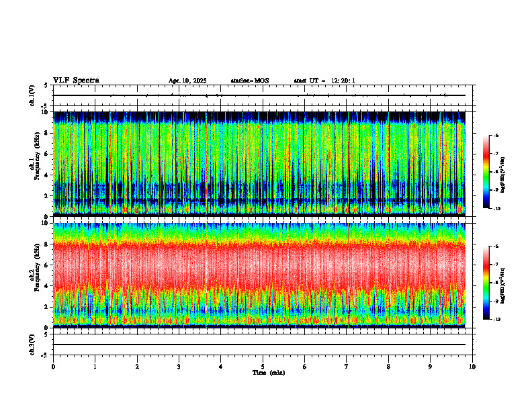Click inside the ch.2 spectrogram red band
532x411 pixels.
(259, 266)
